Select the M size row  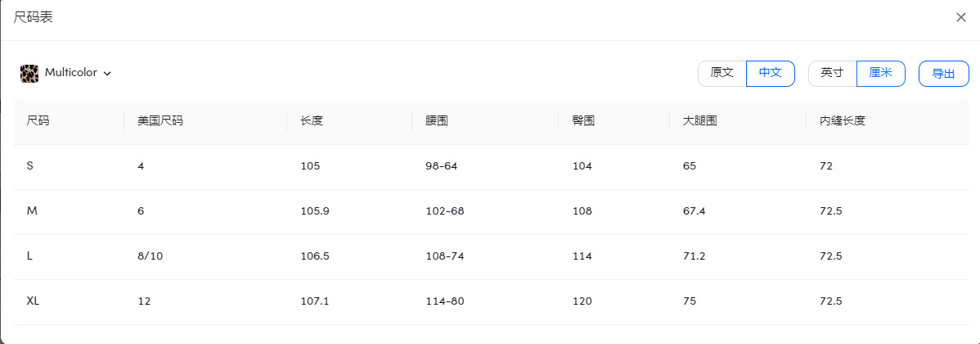32,211
